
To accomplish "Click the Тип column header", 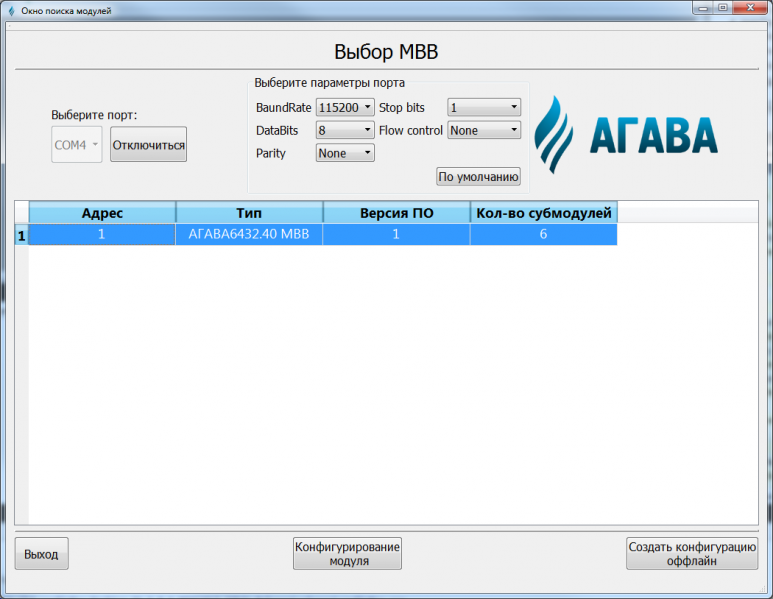I will tap(249, 213).
